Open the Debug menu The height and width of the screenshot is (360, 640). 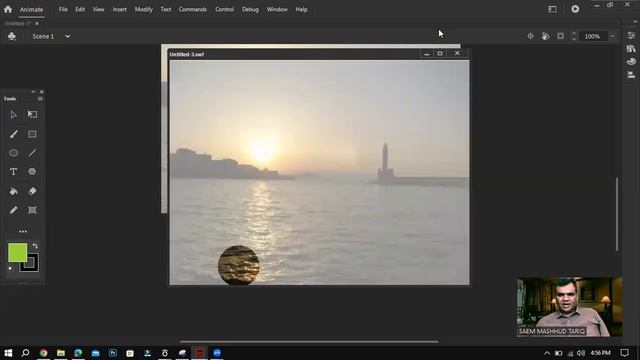[250, 9]
